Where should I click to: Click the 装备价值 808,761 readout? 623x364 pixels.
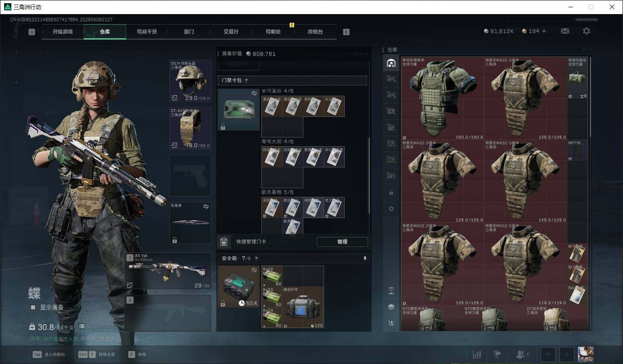(249, 54)
